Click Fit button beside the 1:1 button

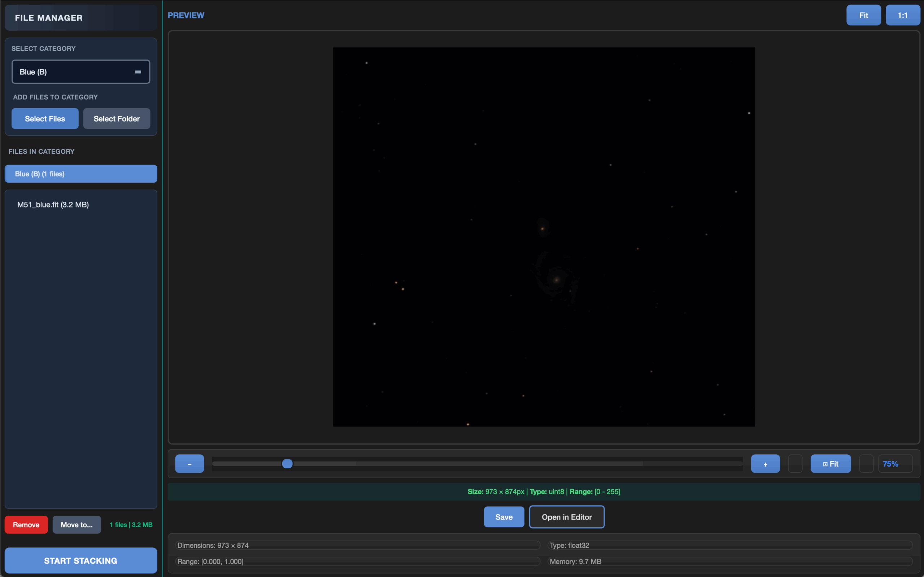click(x=863, y=15)
